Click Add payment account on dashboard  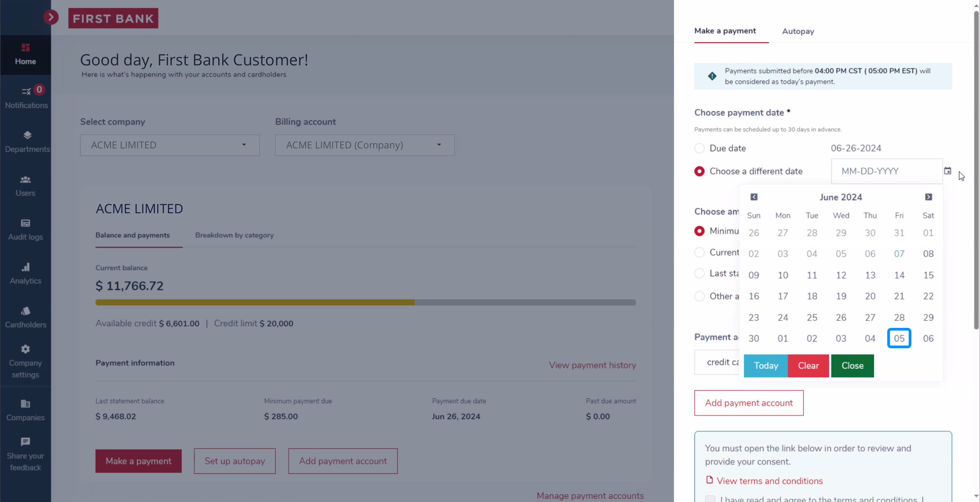click(x=343, y=461)
